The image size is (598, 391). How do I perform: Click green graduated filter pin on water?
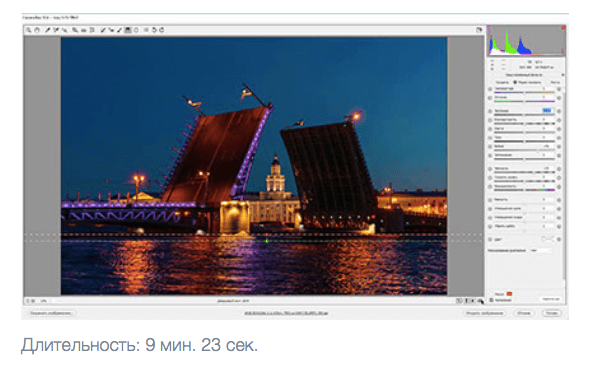pos(267,241)
